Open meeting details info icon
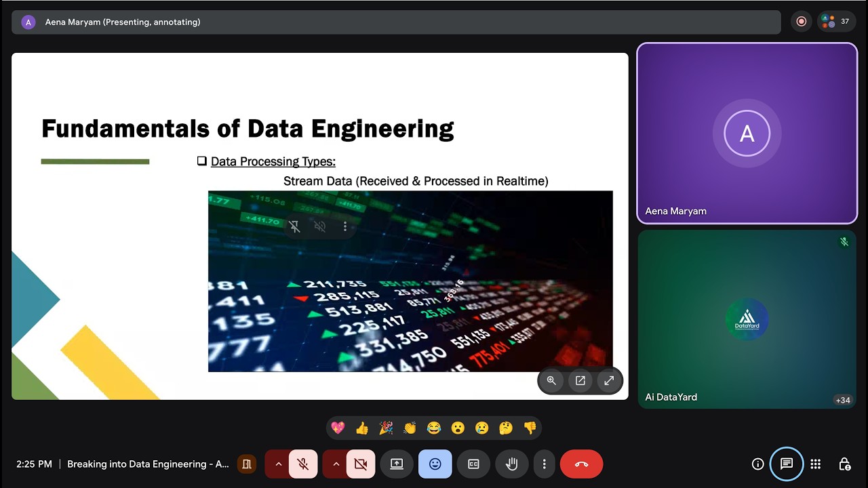868x488 pixels. (758, 464)
